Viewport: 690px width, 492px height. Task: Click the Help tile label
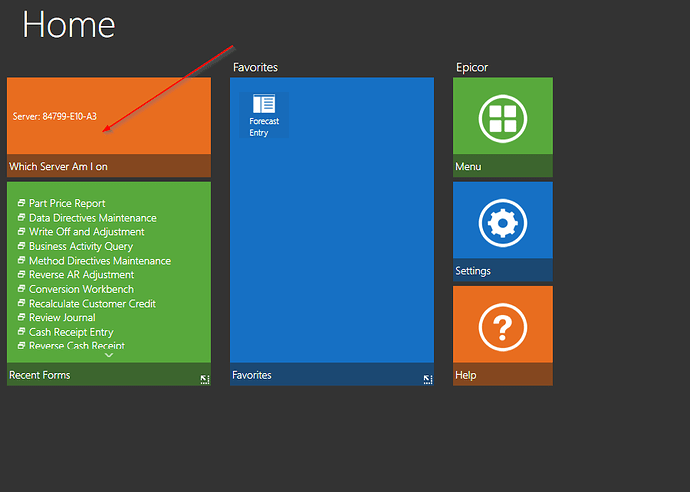tap(466, 375)
